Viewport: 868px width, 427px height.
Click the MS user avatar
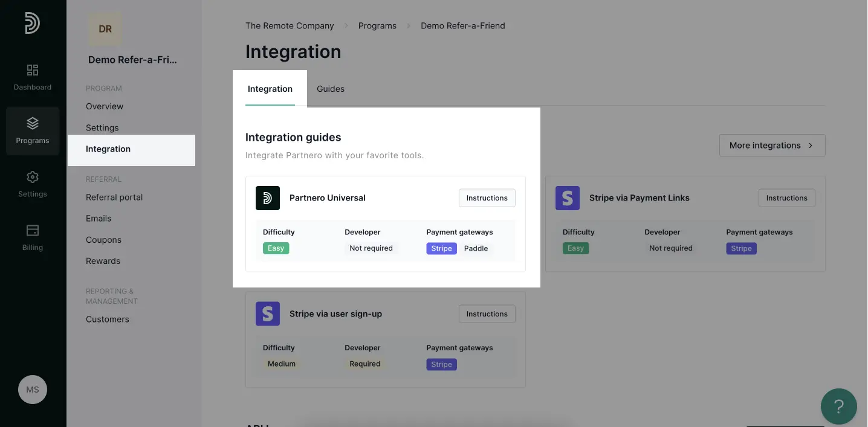[x=33, y=390]
